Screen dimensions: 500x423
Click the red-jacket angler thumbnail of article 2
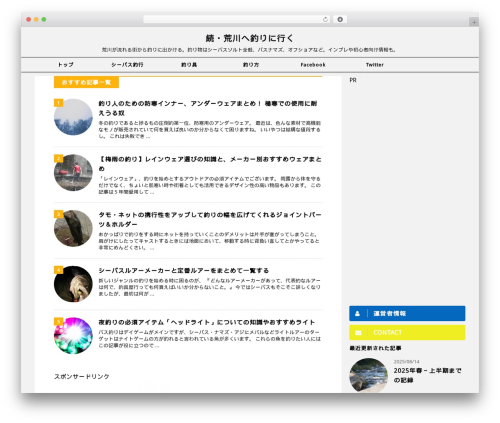coord(73,173)
